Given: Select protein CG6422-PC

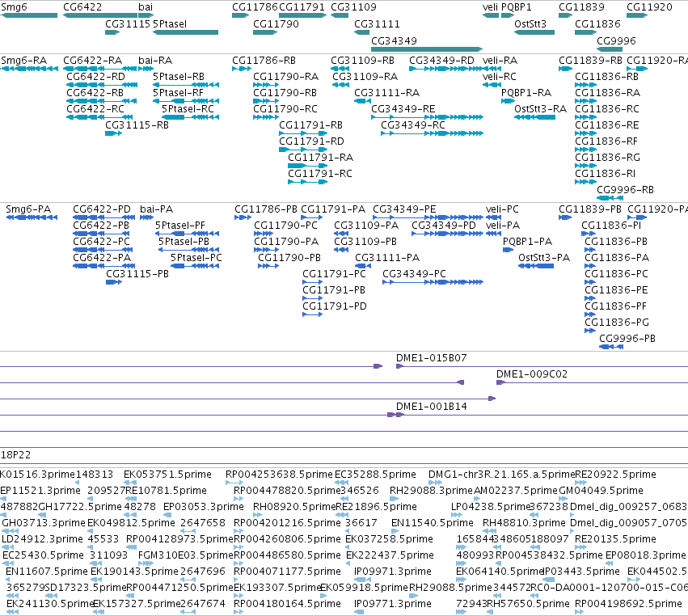Looking at the screenshot, I should coord(101,242).
